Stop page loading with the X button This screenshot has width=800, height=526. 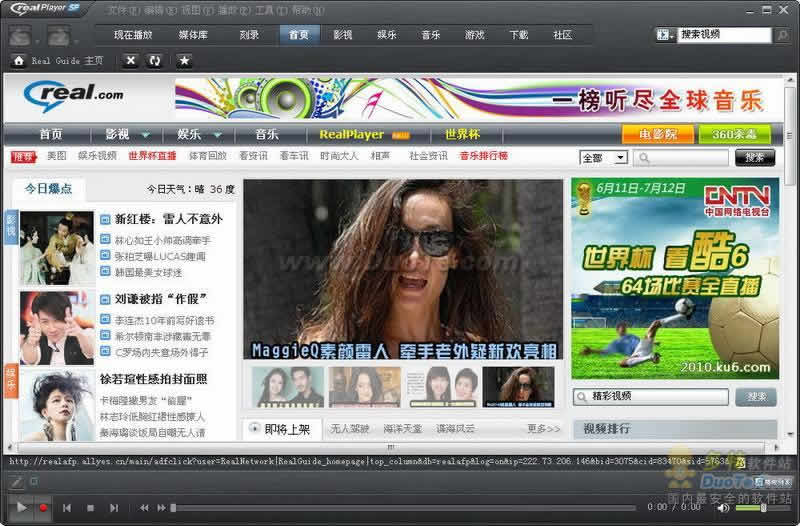[x=131, y=61]
